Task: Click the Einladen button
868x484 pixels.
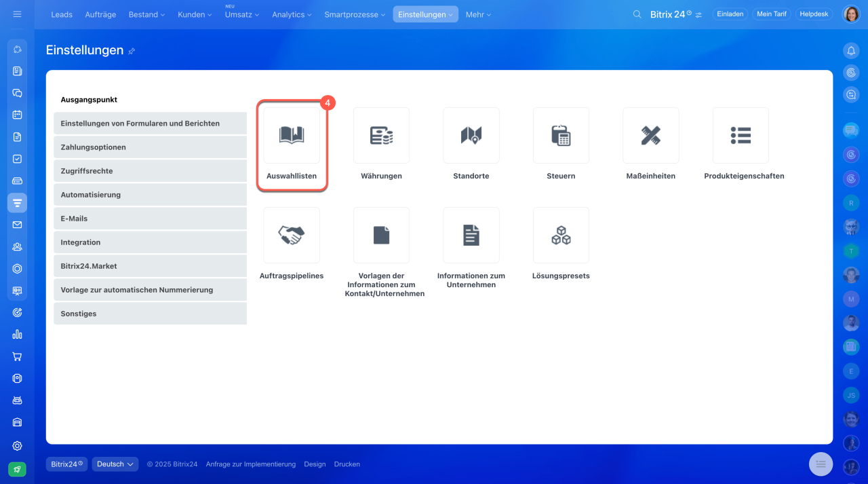Action: point(730,14)
